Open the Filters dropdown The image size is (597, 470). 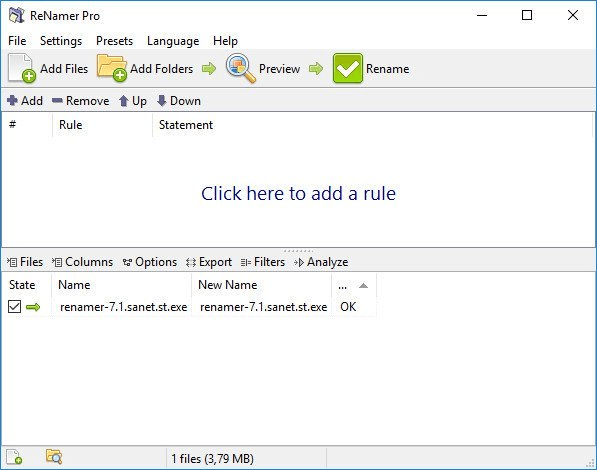[263, 262]
